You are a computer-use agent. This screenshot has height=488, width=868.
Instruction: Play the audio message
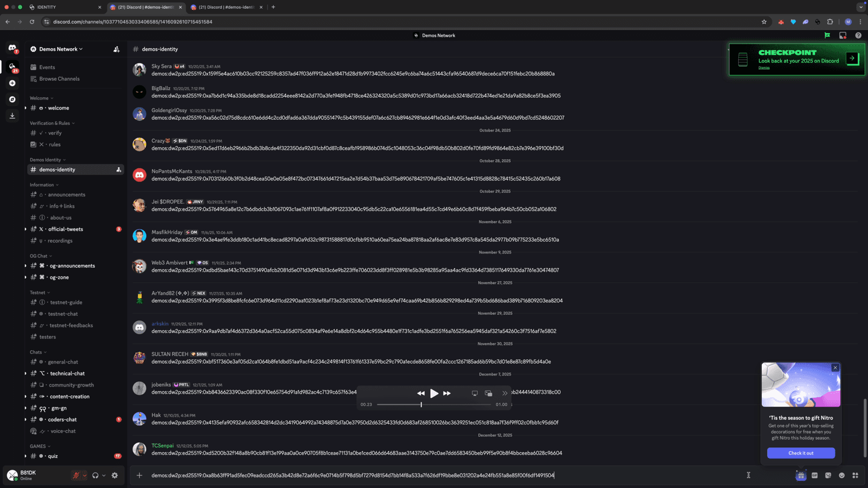pyautogui.click(x=434, y=393)
